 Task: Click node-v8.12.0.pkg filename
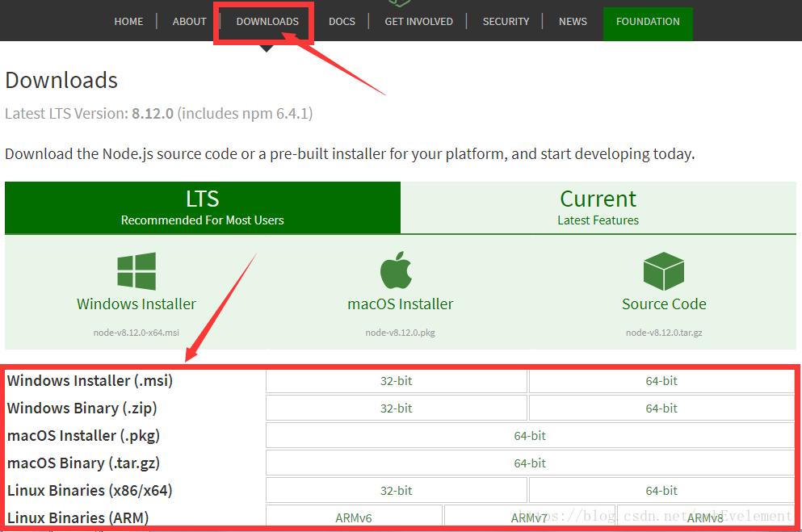click(400, 333)
